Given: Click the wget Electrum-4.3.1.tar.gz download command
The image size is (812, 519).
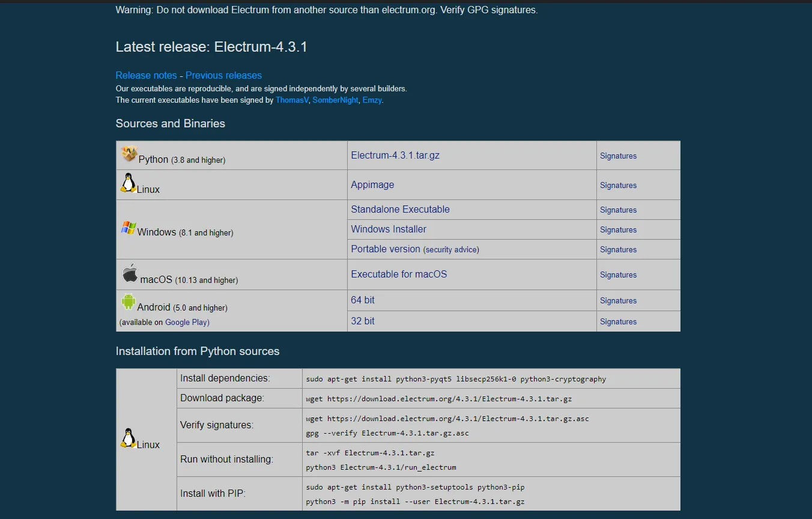Looking at the screenshot, I should click(438, 399).
